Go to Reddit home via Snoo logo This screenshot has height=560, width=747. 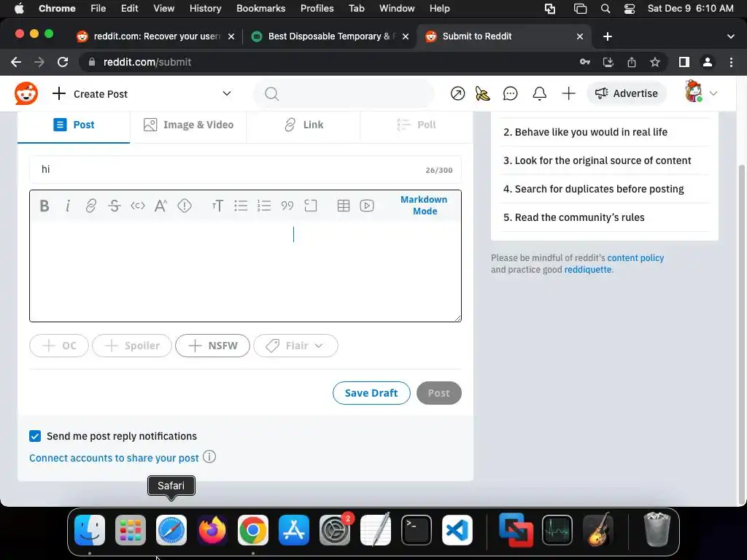coord(26,93)
